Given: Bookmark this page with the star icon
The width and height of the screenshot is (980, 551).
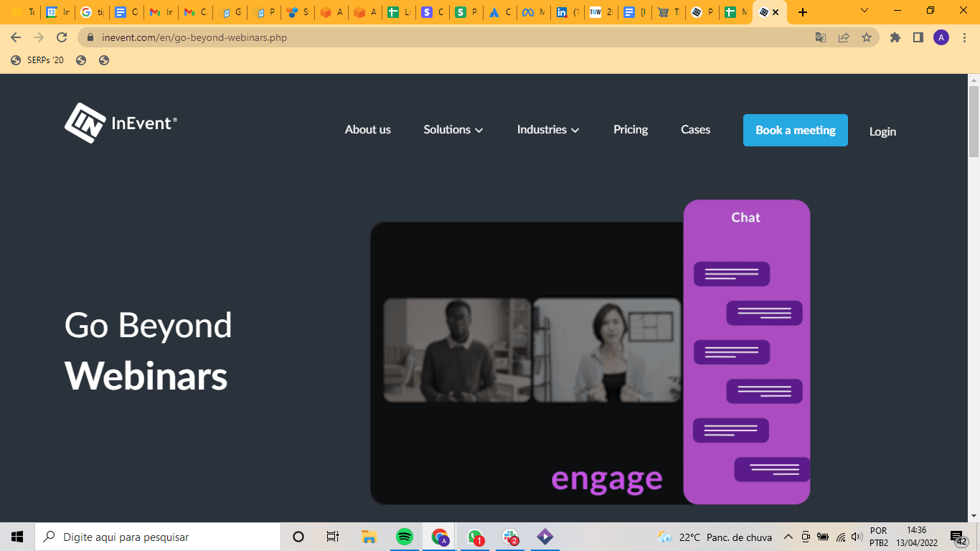Looking at the screenshot, I should [867, 37].
